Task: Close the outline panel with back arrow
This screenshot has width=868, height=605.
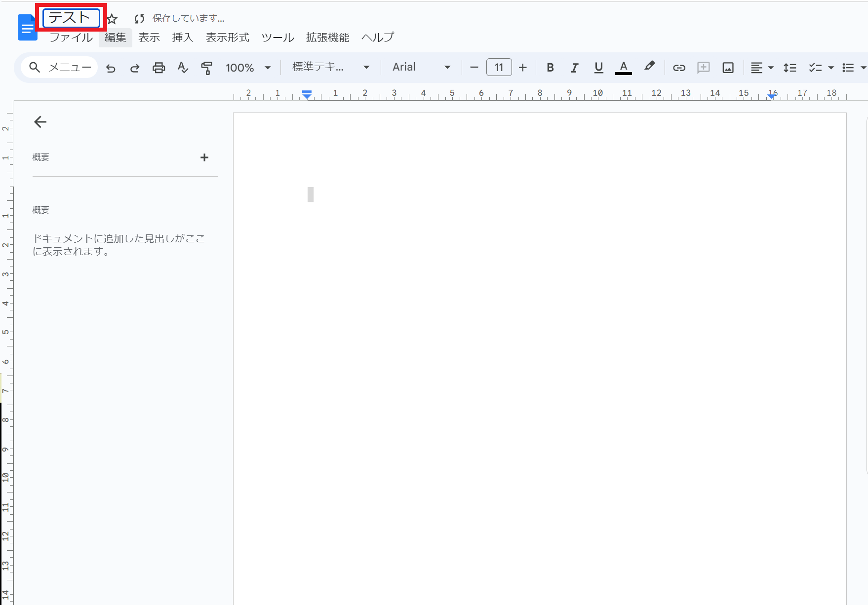Action: 40,122
